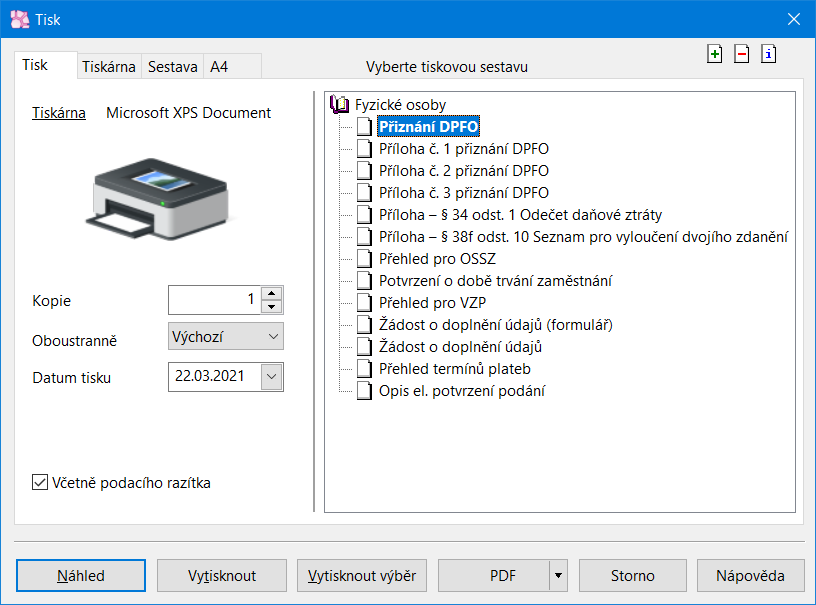Decrease Kopie count with down arrow
This screenshot has width=816, height=605.
[x=271, y=306]
